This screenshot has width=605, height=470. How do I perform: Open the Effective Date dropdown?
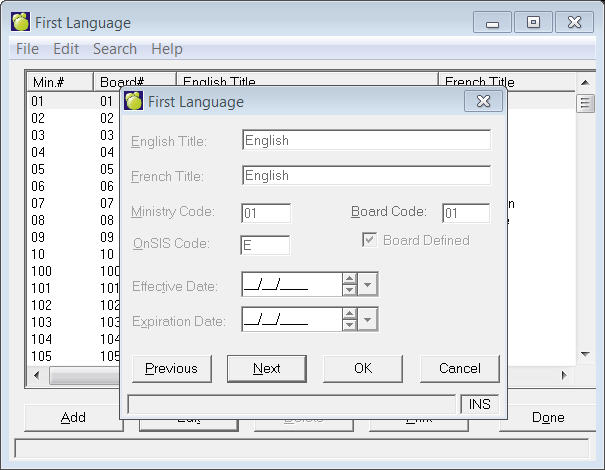tap(368, 285)
